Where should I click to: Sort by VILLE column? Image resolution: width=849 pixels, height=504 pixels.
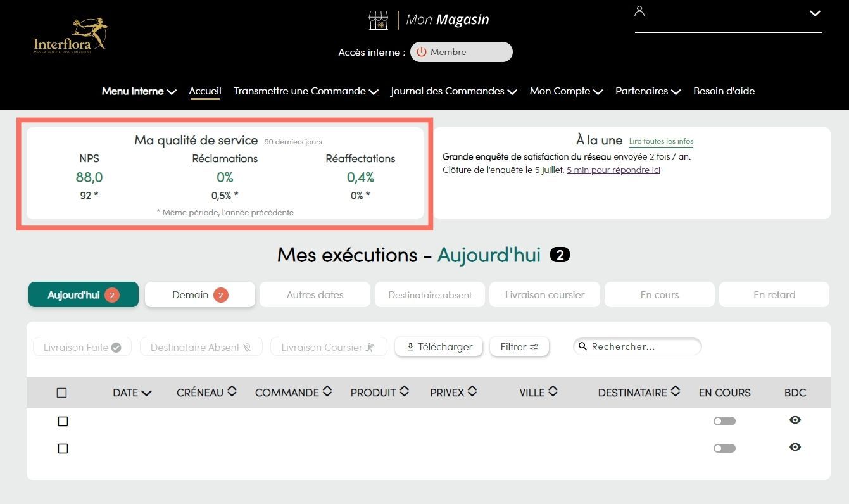tap(539, 393)
